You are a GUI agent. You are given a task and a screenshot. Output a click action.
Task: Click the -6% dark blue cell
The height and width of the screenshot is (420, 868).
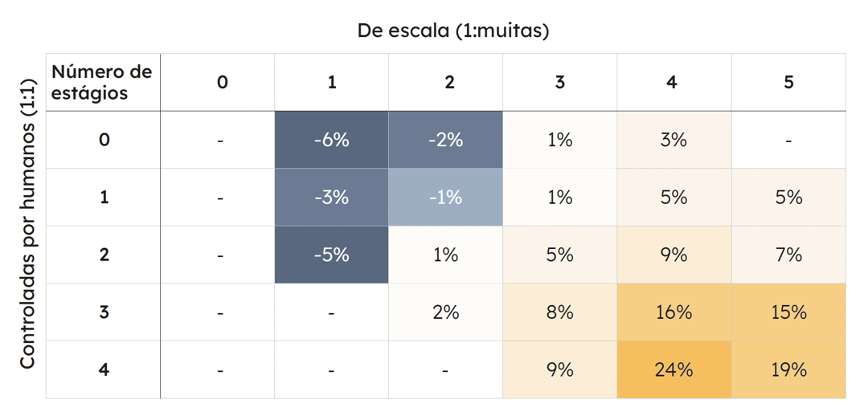(331, 140)
